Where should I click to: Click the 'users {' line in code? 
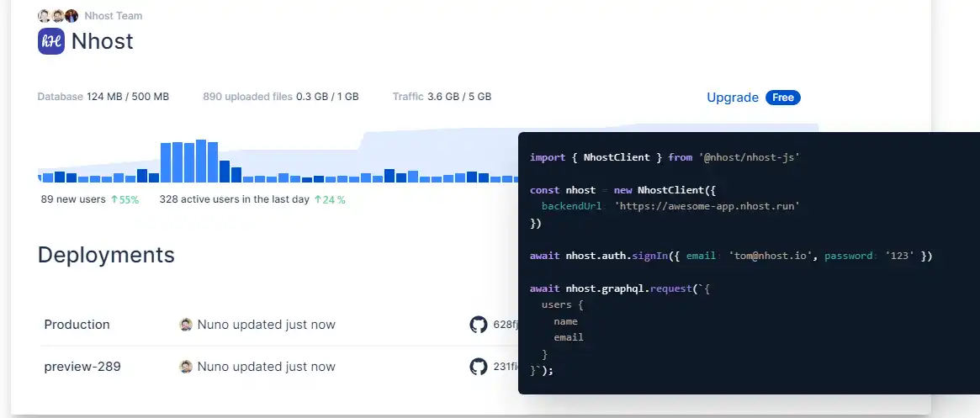[563, 305]
